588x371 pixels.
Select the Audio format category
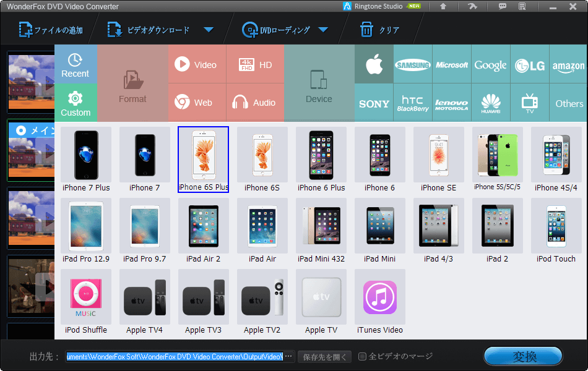point(255,102)
